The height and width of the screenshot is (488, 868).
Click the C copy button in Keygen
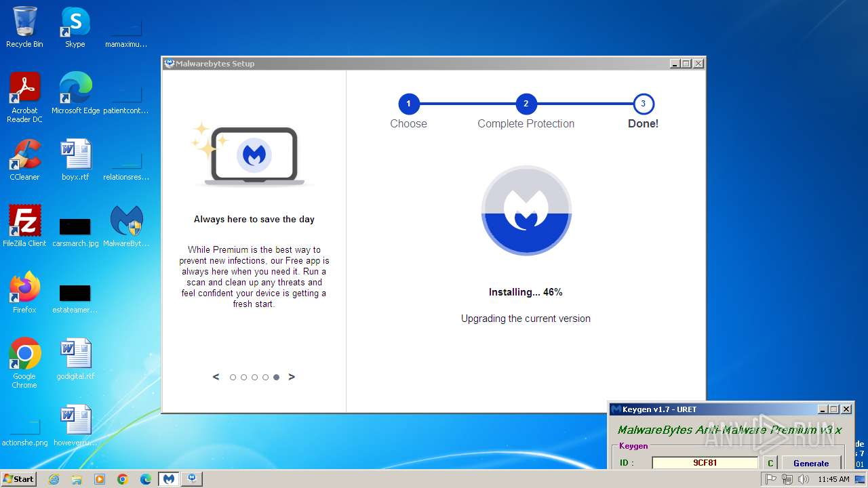[x=770, y=463]
